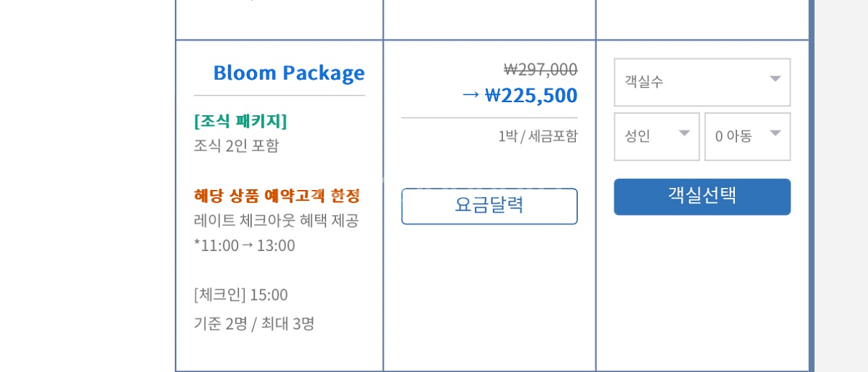The height and width of the screenshot is (372, 868).
Task: Open the 0 아동 children dropdown
Action: pyautogui.click(x=747, y=136)
